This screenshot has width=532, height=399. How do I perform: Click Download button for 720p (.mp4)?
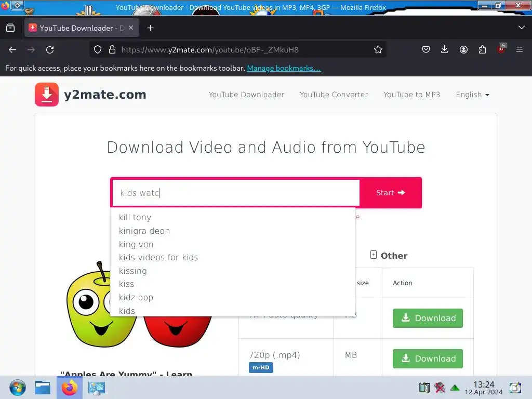pyautogui.click(x=428, y=358)
